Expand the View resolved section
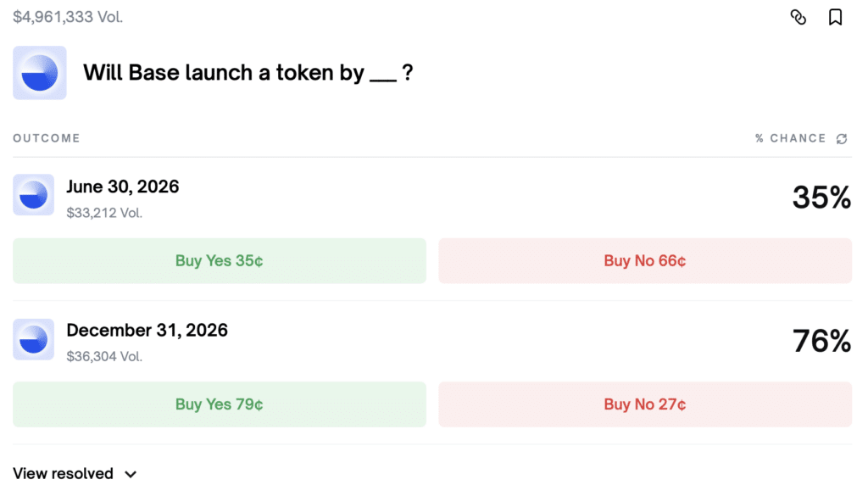 tap(75, 474)
